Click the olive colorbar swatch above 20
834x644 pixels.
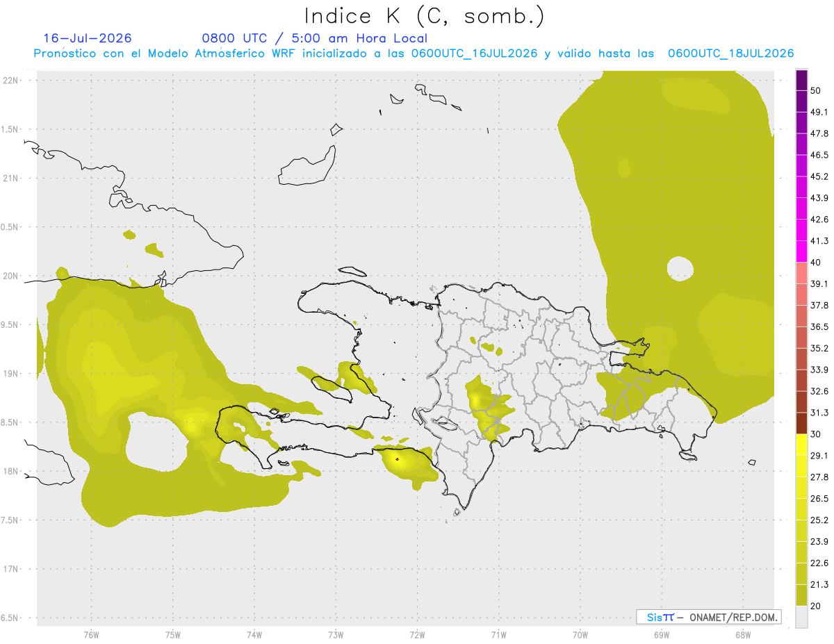801,595
